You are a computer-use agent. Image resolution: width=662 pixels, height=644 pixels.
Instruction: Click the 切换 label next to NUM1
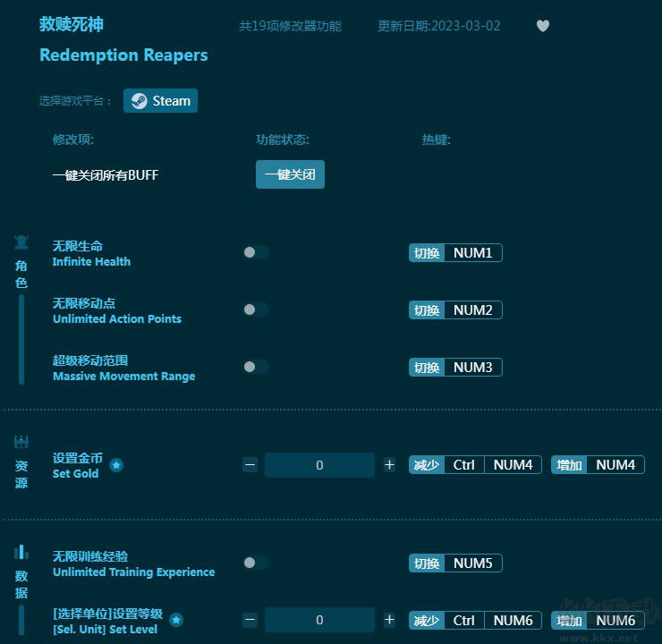pos(427,253)
